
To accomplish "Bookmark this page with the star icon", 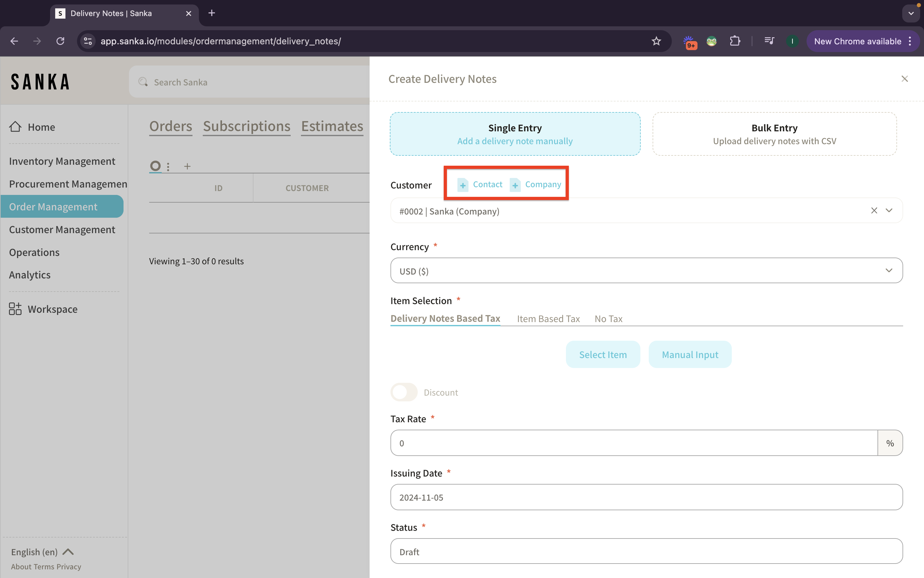I will click(656, 41).
